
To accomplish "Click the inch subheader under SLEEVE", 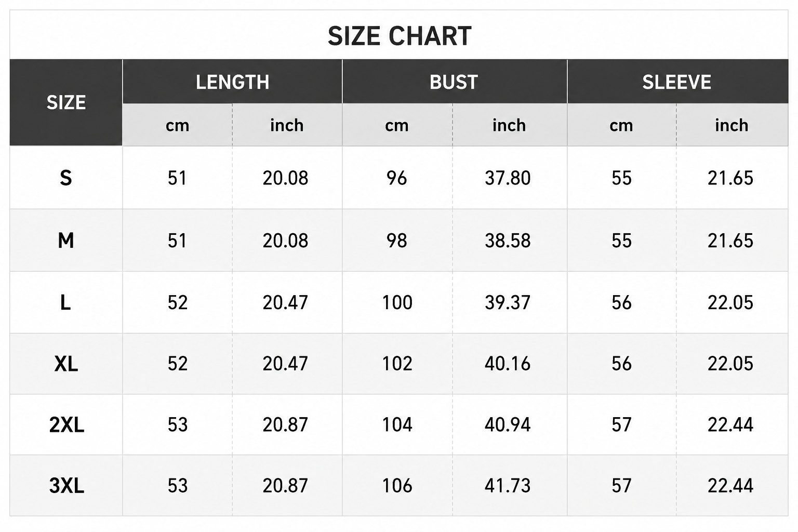I will pos(731,125).
